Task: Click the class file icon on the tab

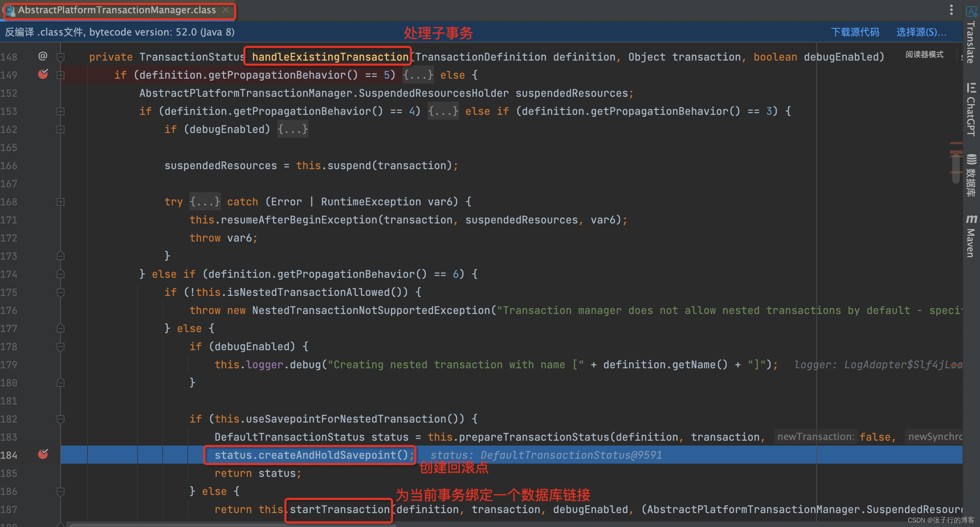Action: 10,10
